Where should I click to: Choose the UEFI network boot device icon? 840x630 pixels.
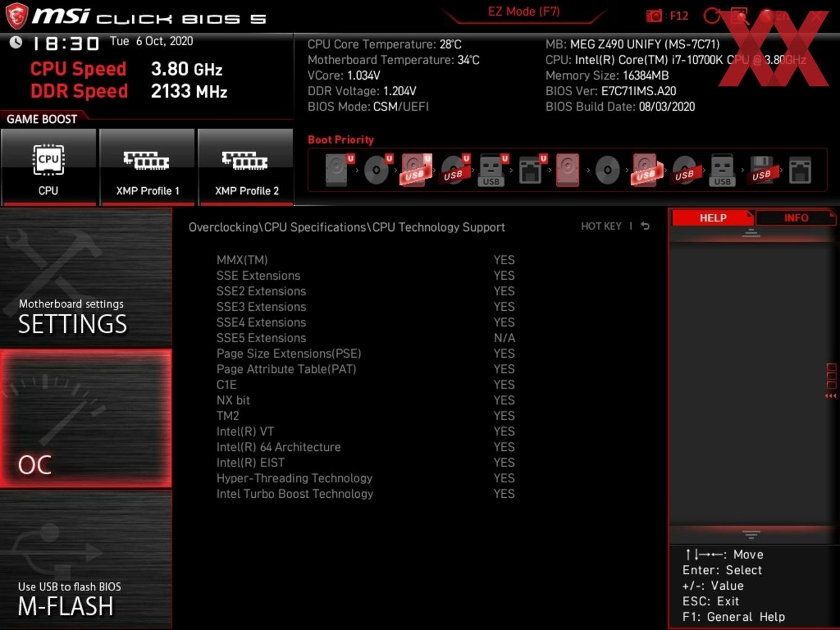pos(532,170)
